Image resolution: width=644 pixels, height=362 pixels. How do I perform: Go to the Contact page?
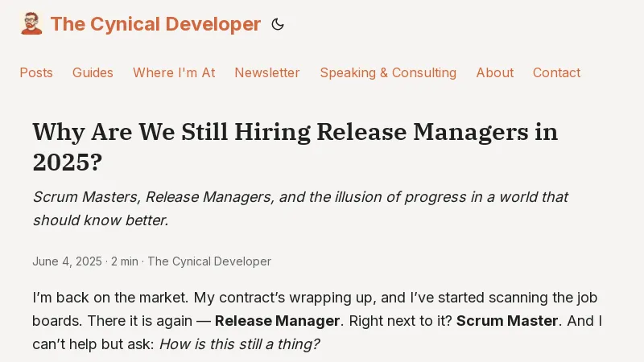(556, 72)
